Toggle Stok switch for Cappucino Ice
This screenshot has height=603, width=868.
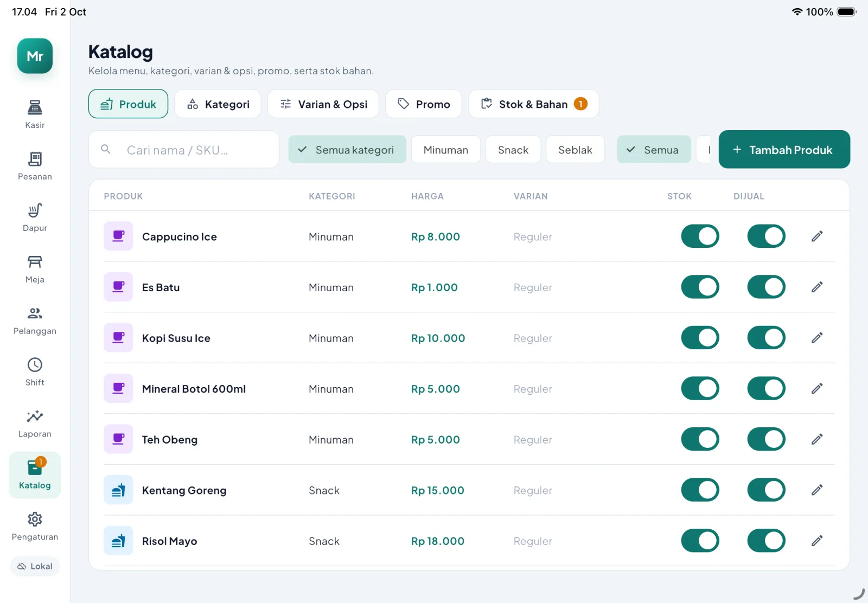pyautogui.click(x=700, y=236)
